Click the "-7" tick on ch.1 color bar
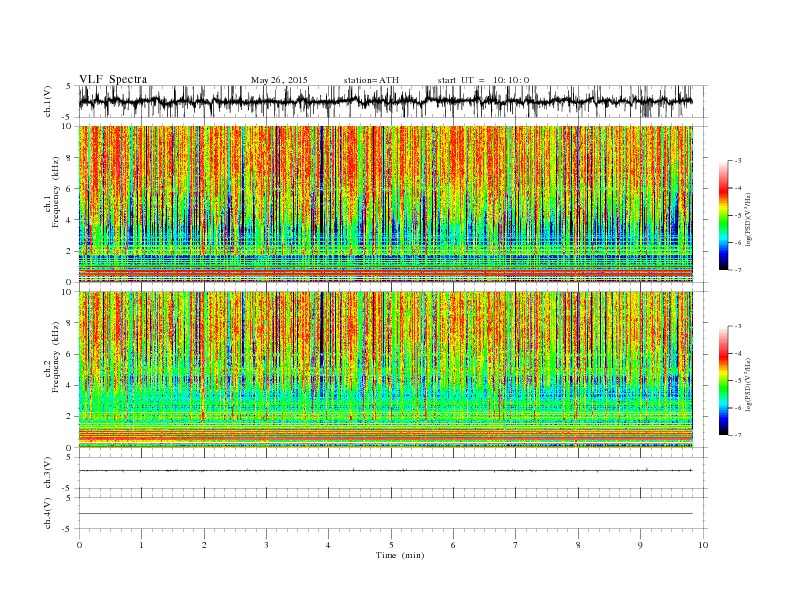792x612 pixels. pos(738,270)
